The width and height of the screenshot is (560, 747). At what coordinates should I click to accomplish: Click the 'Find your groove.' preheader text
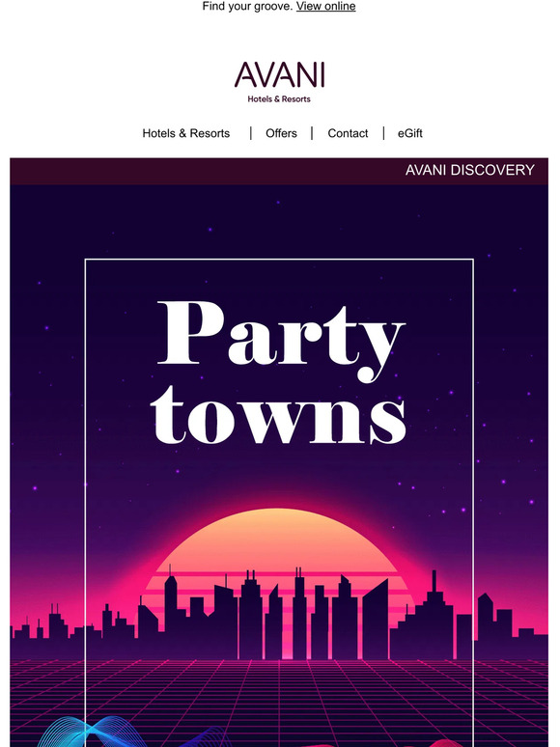(x=247, y=6)
